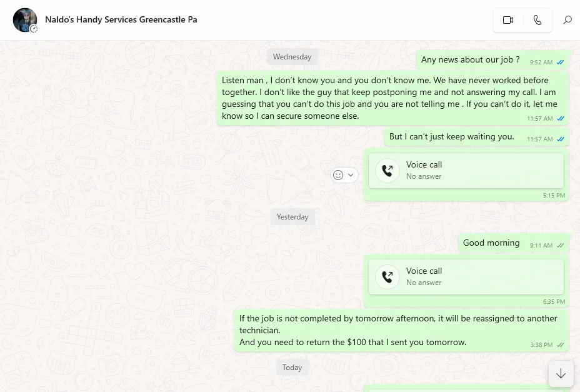Select the 'Any news about our job?' message
580x392 pixels.
click(x=470, y=59)
